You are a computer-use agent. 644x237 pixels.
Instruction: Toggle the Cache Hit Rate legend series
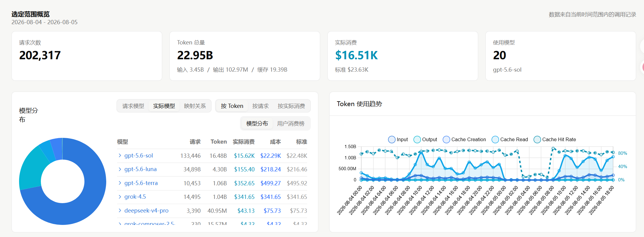pyautogui.click(x=555, y=139)
